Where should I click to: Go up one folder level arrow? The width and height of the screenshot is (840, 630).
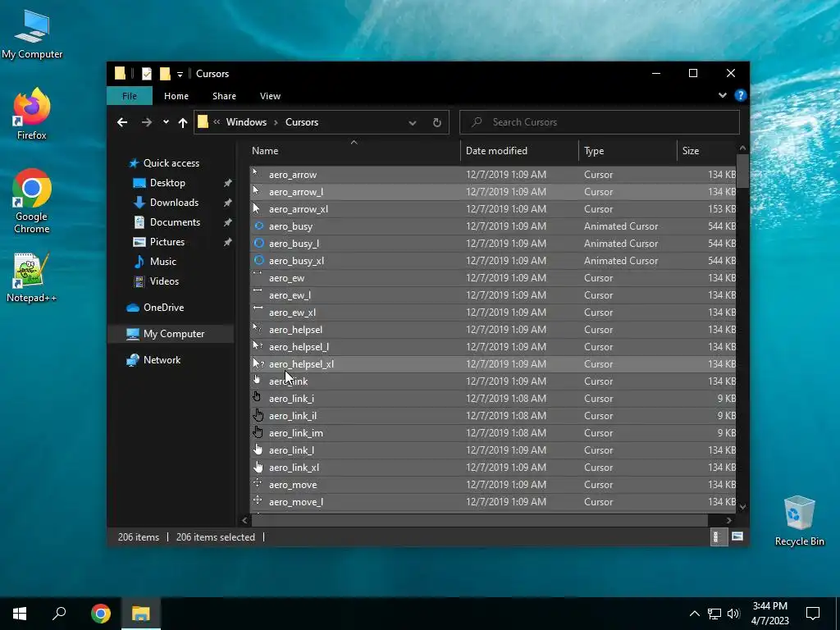(x=183, y=122)
